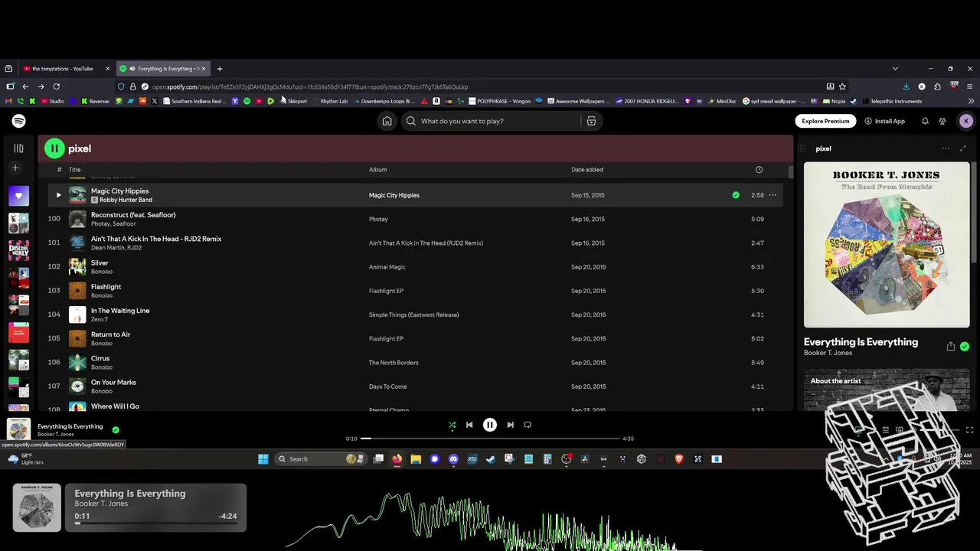Select On Your Marks track
Viewport: 980px width, 551px height.
click(415, 386)
